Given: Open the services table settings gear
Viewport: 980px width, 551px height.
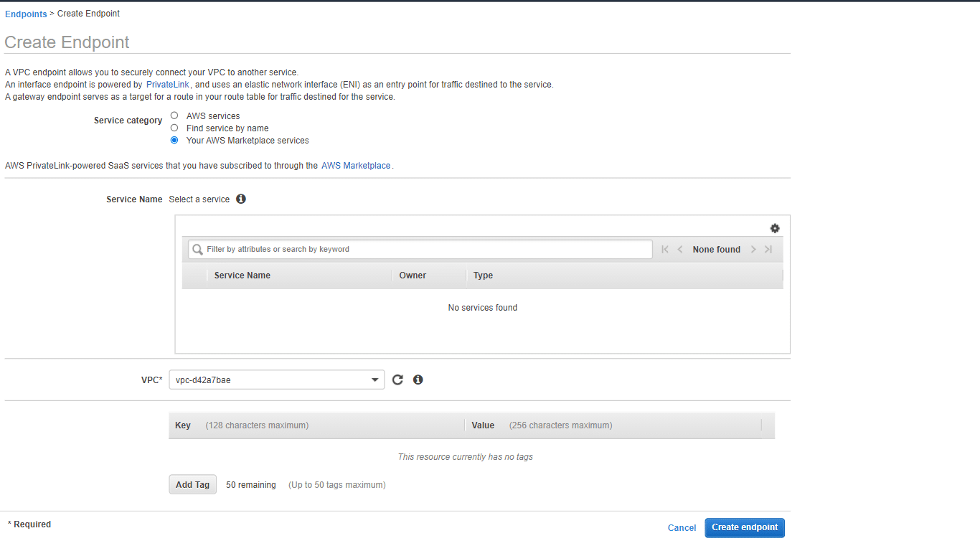Looking at the screenshot, I should [x=775, y=228].
